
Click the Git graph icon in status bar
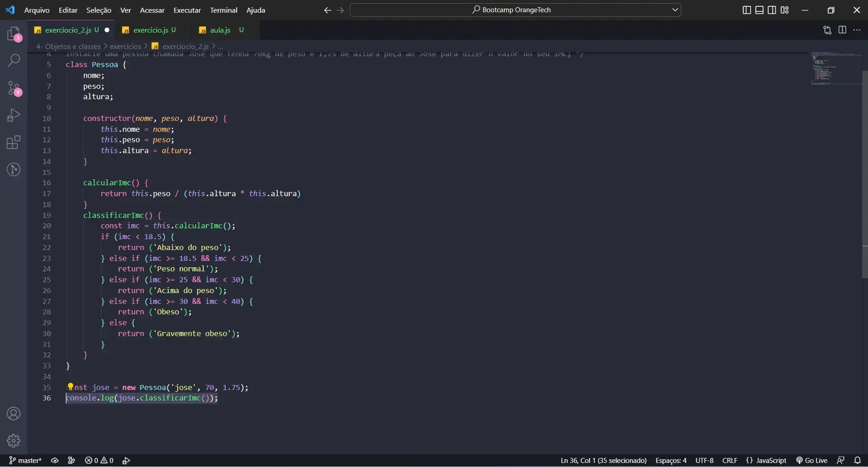[x=71, y=460]
